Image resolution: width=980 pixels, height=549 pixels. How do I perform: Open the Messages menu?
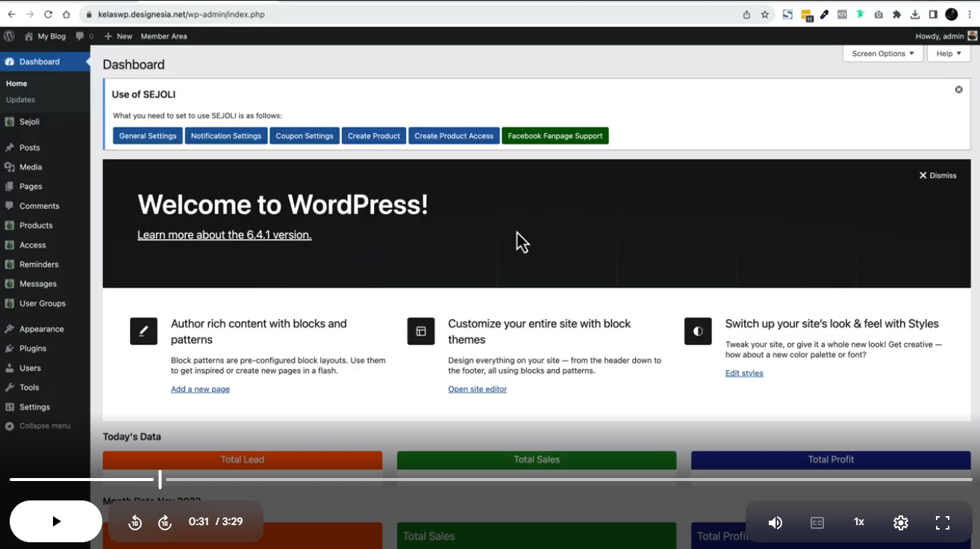[x=45, y=284]
